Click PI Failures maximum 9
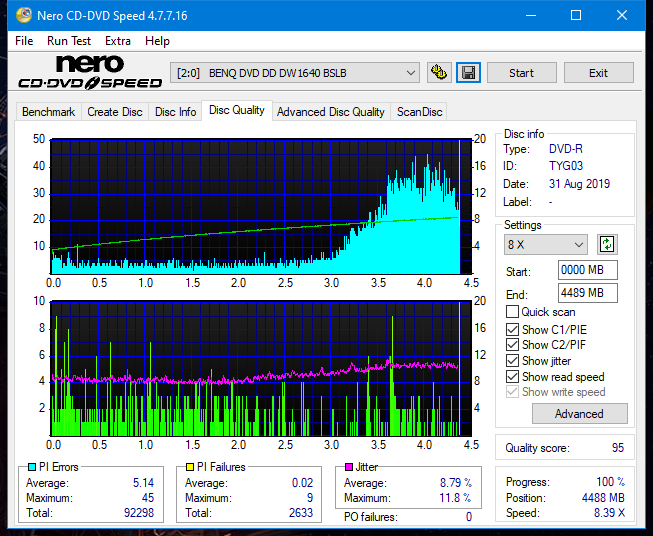This screenshot has width=653, height=536. [x=310, y=498]
